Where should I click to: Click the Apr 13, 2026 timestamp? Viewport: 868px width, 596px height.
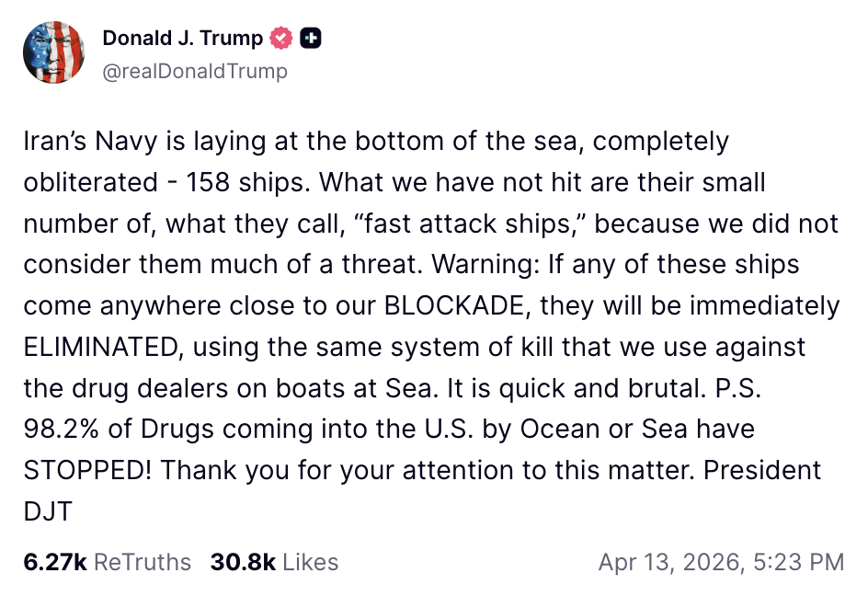pyautogui.click(x=720, y=562)
